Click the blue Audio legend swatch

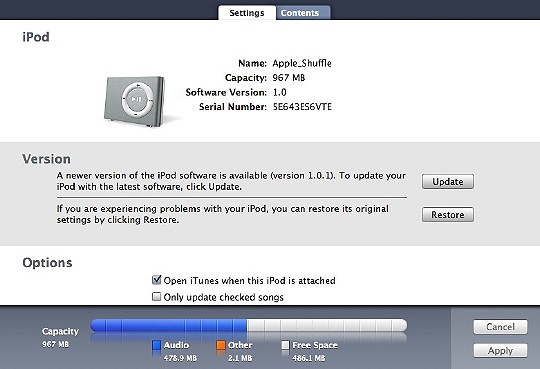[x=156, y=345]
